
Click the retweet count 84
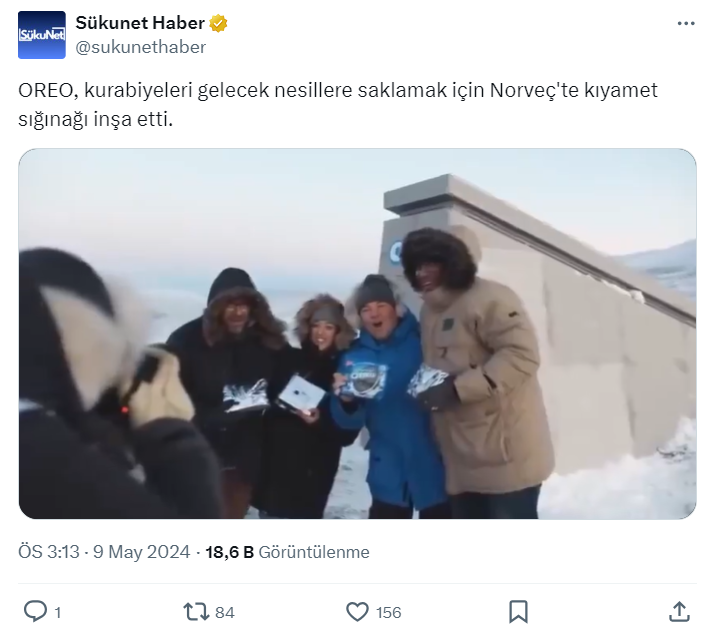click(x=225, y=613)
